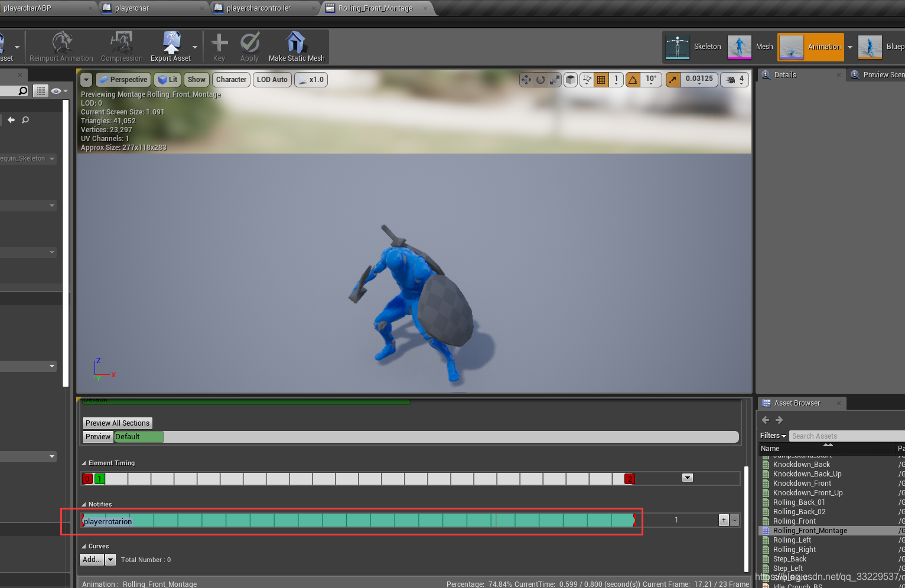This screenshot has height=588, width=905.
Task: Open Skeleton asset dropdown in left panel
Action: pos(28,158)
